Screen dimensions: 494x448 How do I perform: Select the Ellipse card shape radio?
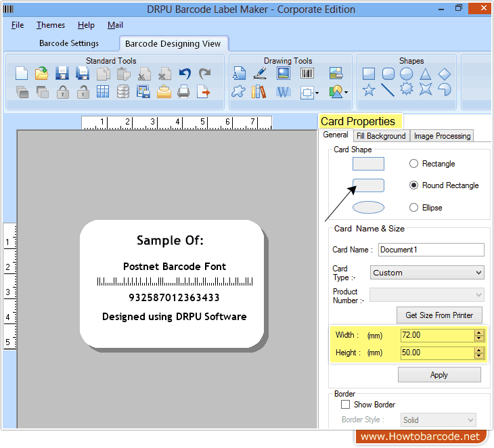tap(413, 207)
